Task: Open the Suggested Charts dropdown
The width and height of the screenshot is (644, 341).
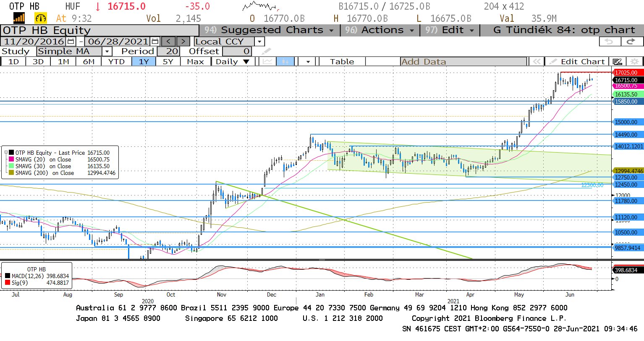Action: pyautogui.click(x=269, y=30)
